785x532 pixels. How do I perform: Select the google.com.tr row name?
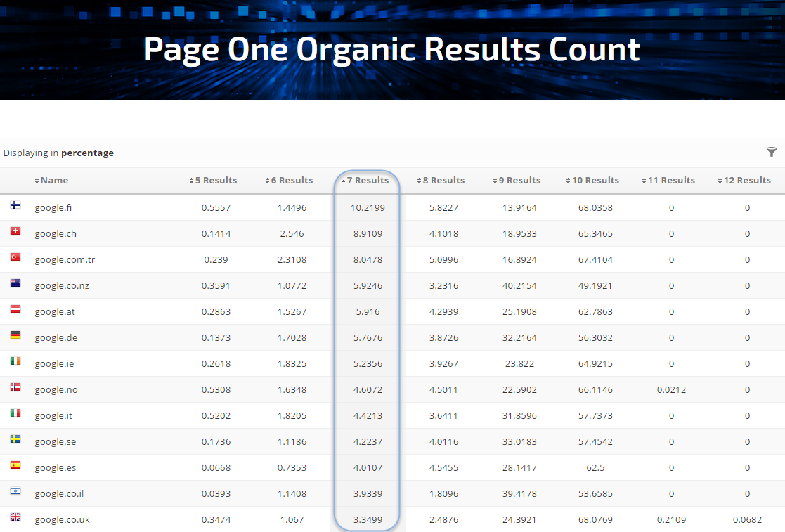tap(65, 260)
